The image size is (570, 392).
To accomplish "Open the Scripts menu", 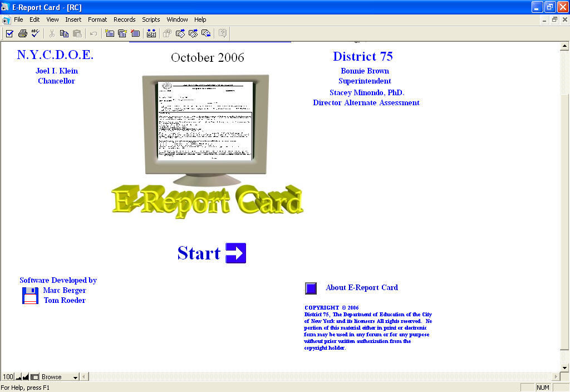I will (151, 19).
